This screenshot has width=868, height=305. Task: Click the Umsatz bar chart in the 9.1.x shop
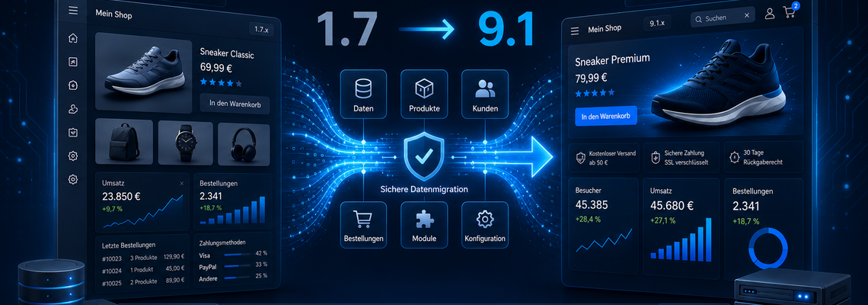pos(681,239)
